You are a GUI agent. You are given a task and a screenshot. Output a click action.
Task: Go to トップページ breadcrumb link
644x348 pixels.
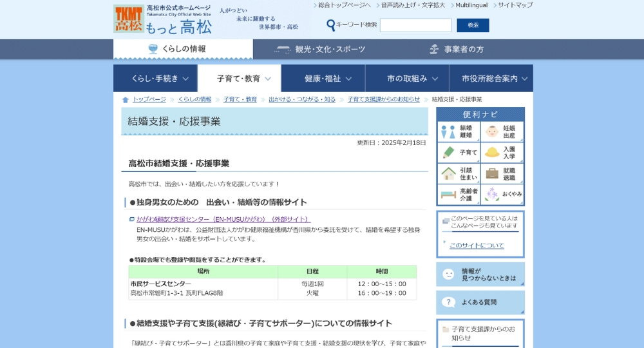click(x=149, y=99)
